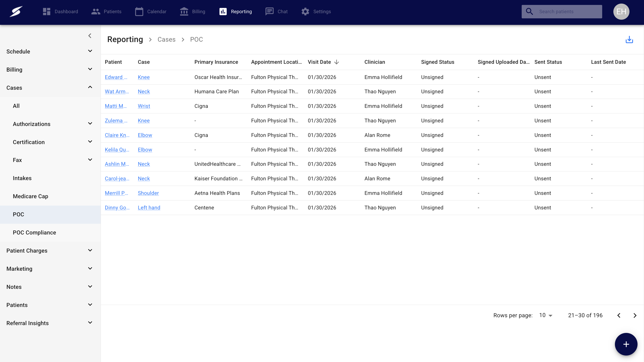Open the Rows per page dropdown
The height and width of the screenshot is (362, 644).
[546, 315]
